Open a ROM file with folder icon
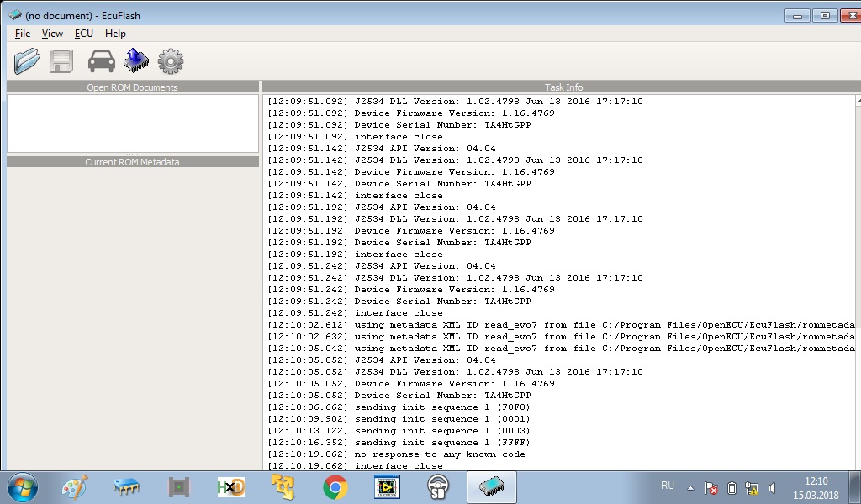This screenshot has height=504, width=861. pyautogui.click(x=27, y=60)
